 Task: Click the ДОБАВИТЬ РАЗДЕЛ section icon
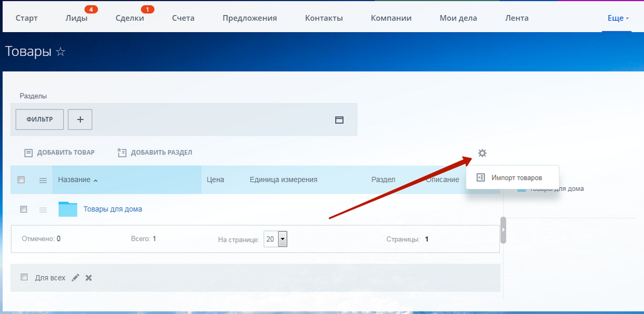coord(121,153)
